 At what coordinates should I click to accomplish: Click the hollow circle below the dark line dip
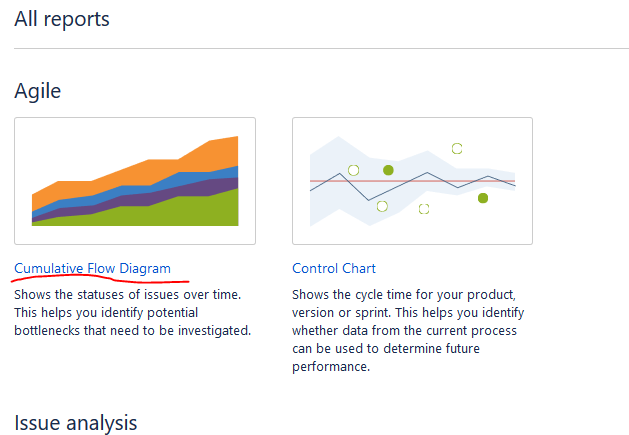[x=382, y=206]
